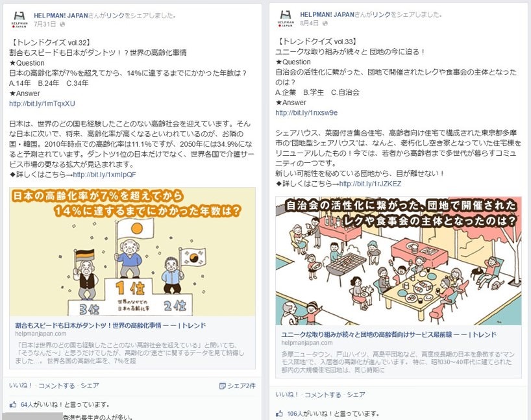
Task: Follow the details link bit.ly/1rJZKEZ
Action: [370, 184]
